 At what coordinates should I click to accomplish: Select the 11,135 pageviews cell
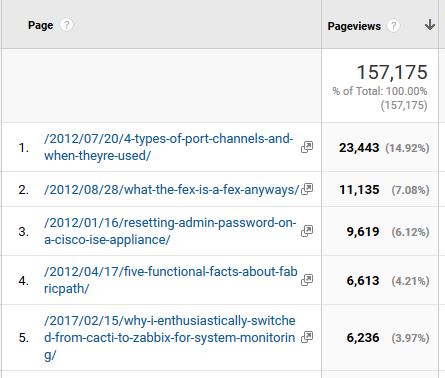(x=380, y=190)
